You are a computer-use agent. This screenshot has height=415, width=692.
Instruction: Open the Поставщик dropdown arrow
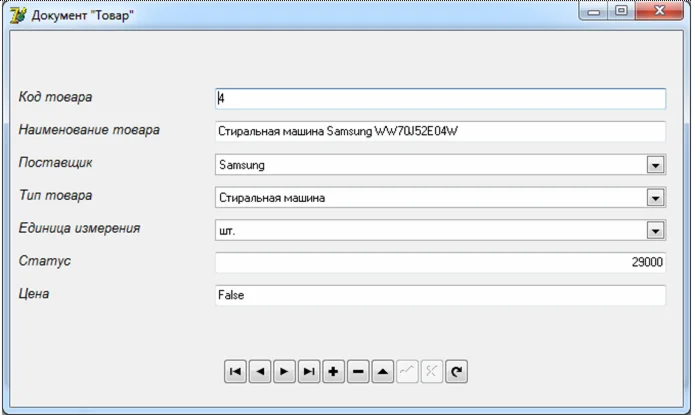point(655,165)
